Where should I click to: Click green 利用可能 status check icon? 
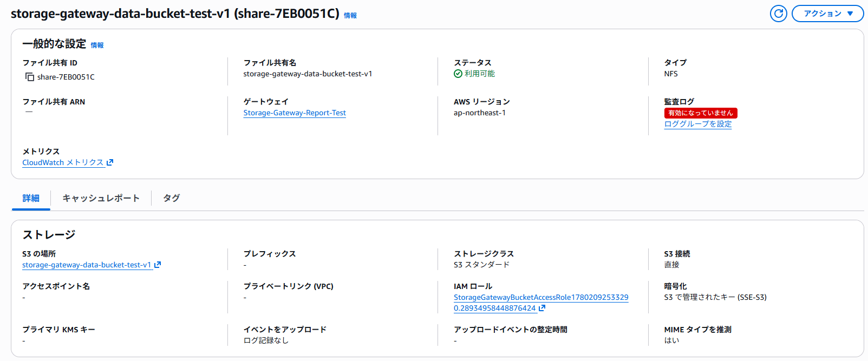point(458,74)
